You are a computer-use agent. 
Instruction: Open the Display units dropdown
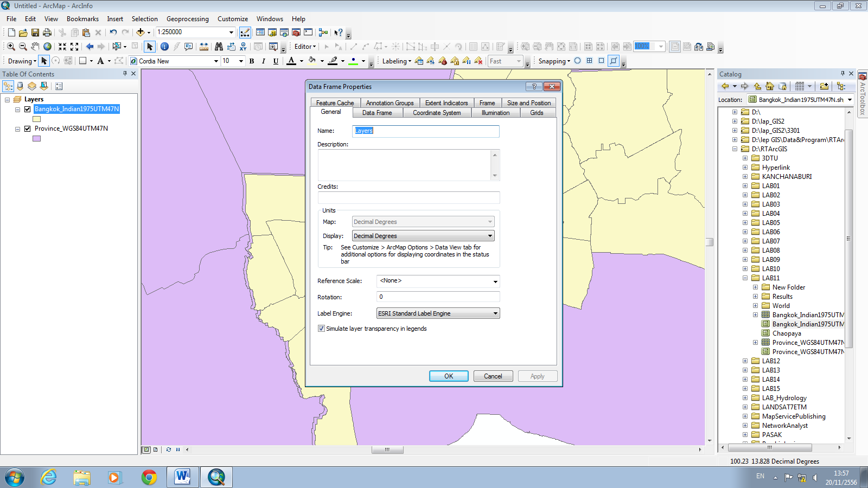click(490, 235)
